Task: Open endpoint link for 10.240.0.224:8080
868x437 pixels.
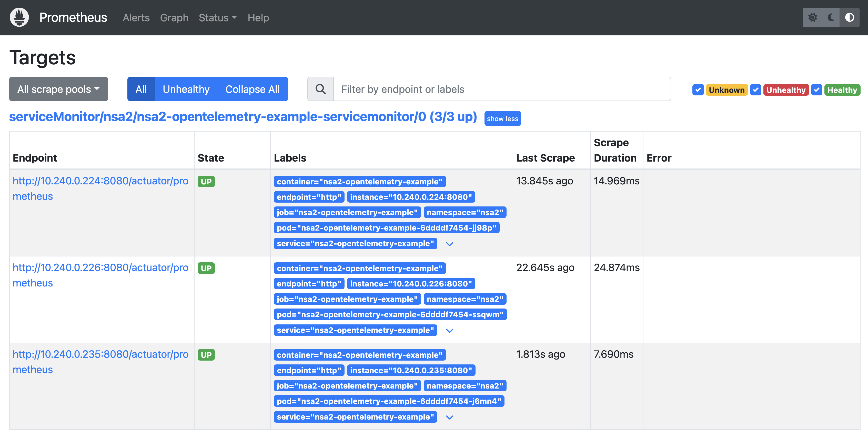Action: [x=100, y=188]
